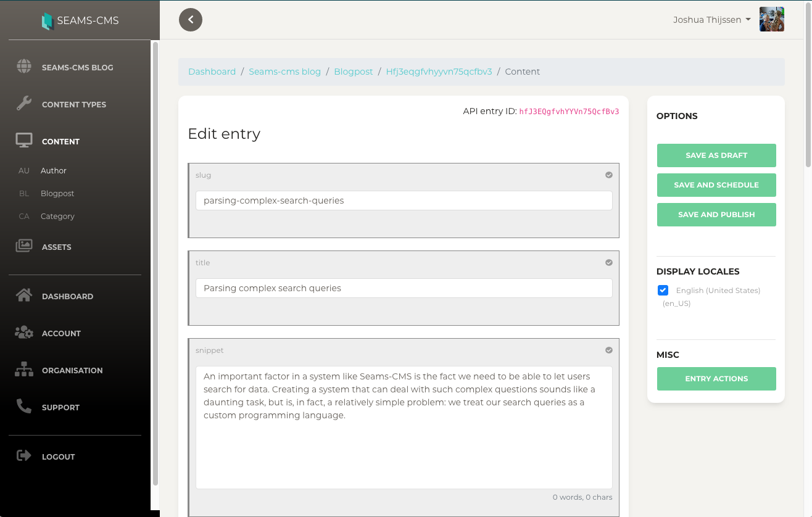
Task: Open the Author content type
Action: click(54, 170)
